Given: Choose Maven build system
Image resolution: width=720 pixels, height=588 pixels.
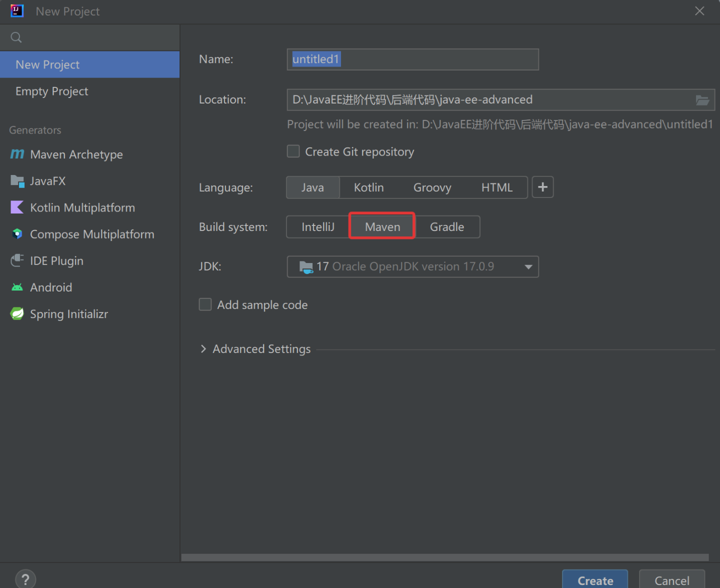Looking at the screenshot, I should (x=382, y=227).
